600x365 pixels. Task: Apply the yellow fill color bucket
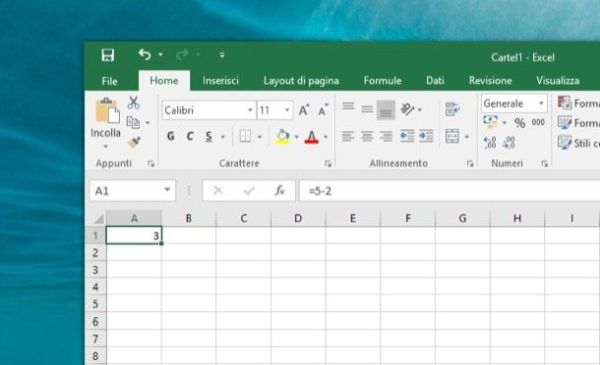click(282, 137)
